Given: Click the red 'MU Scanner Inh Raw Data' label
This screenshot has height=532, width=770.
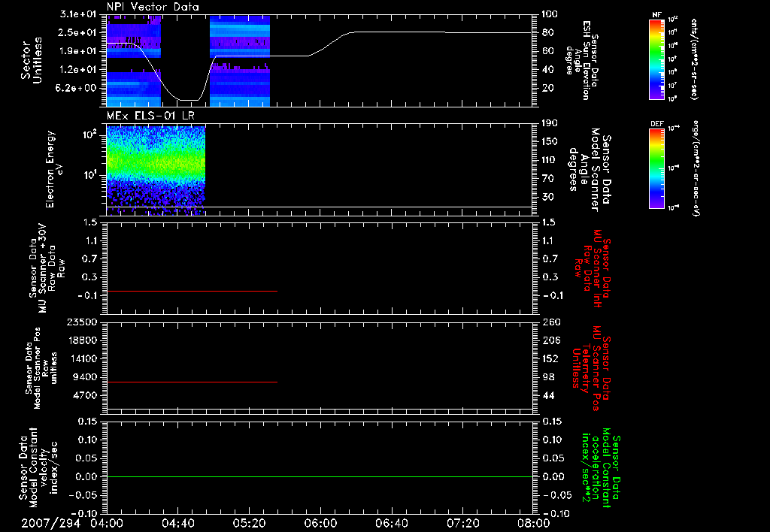Looking at the screenshot, I should pyautogui.click(x=594, y=268).
